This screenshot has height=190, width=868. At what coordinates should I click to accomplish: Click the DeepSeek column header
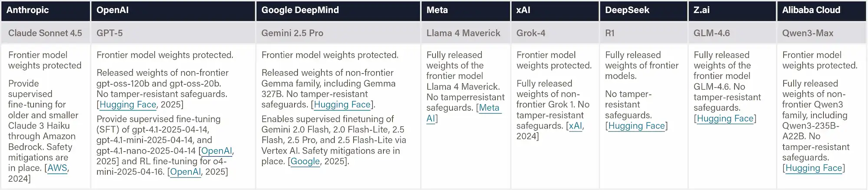click(627, 10)
